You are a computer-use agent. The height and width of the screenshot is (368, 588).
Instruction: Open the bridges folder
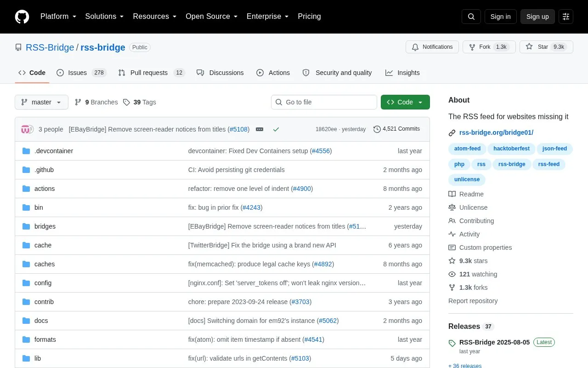(45, 226)
